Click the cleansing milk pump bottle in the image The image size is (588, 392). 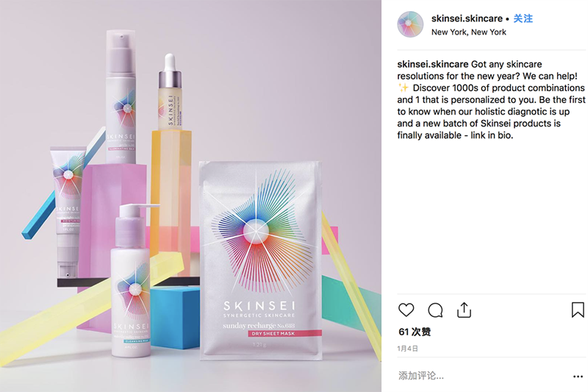[x=132, y=282]
